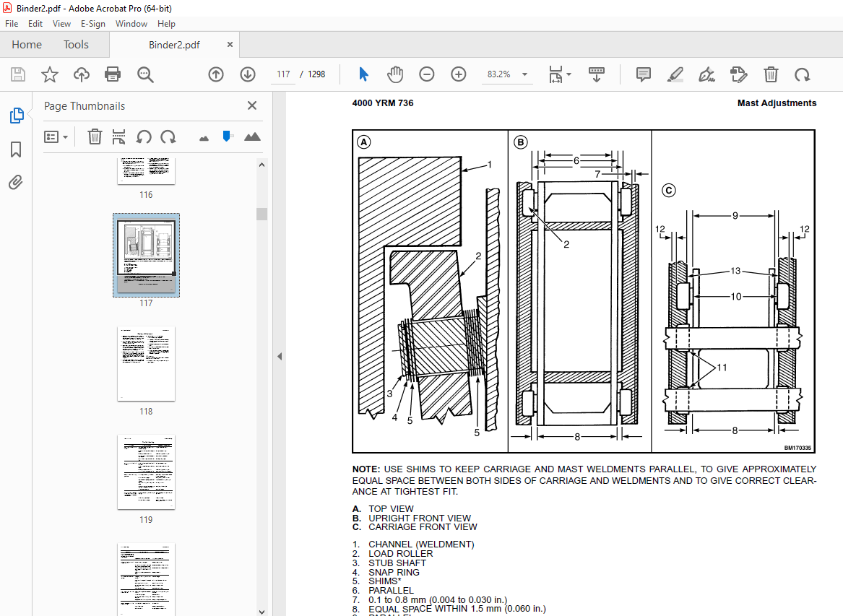This screenshot has width=843, height=616.
Task: Collapse navigation pane with side arrow
Action: (280, 356)
